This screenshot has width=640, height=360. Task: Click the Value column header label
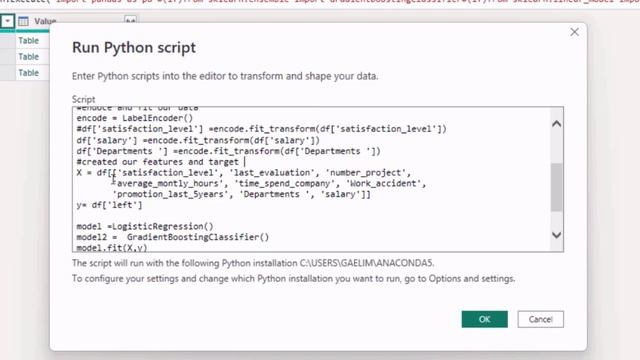click(45, 21)
